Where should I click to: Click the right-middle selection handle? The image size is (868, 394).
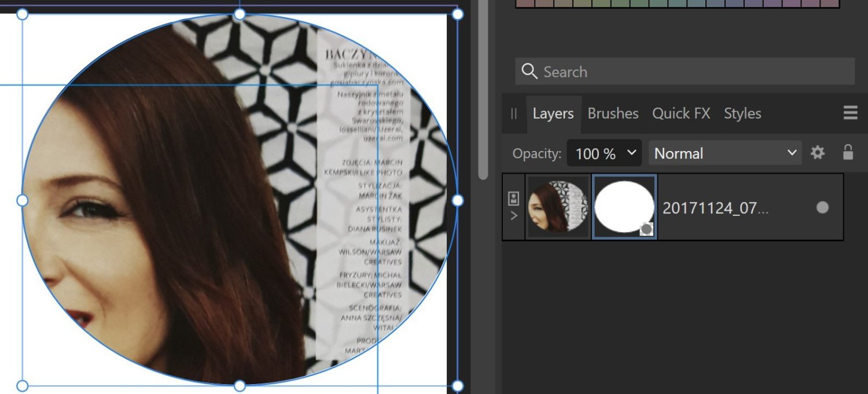click(x=457, y=200)
